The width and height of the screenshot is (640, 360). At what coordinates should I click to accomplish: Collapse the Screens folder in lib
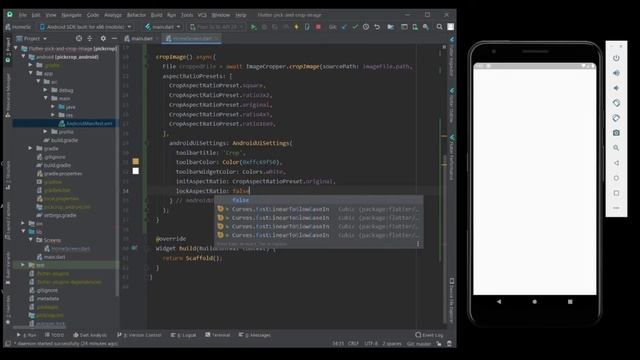[31, 240]
